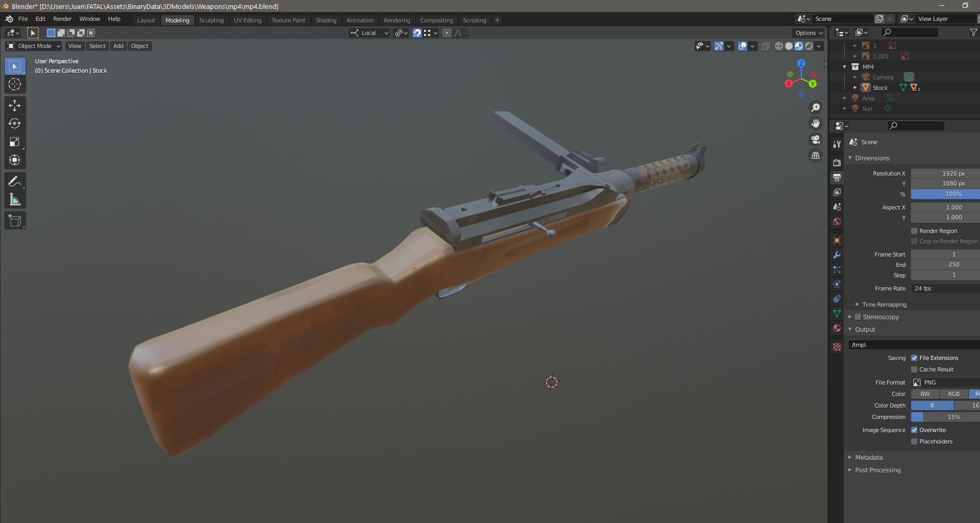Expand the Metadata panel
This screenshot has width=980, height=523.
869,457
